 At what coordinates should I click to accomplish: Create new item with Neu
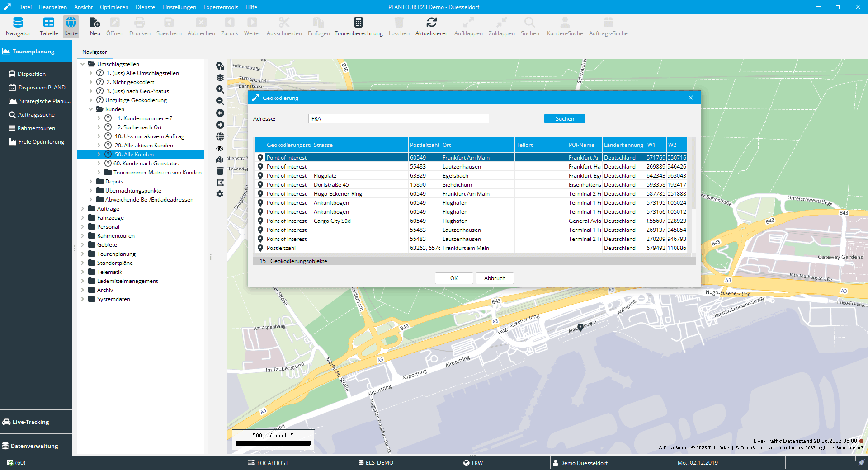pos(95,26)
